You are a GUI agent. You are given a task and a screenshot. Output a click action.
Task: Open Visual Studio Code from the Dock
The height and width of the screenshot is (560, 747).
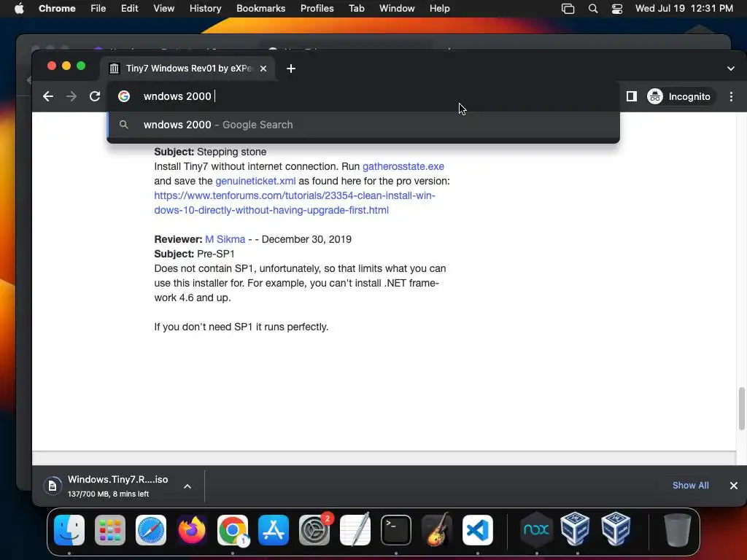[x=478, y=530]
